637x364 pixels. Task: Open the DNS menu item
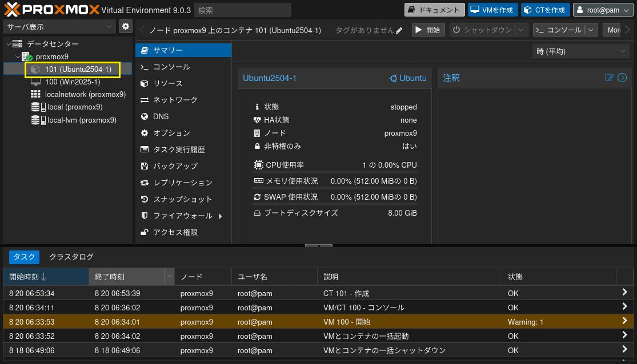pyautogui.click(x=183, y=116)
